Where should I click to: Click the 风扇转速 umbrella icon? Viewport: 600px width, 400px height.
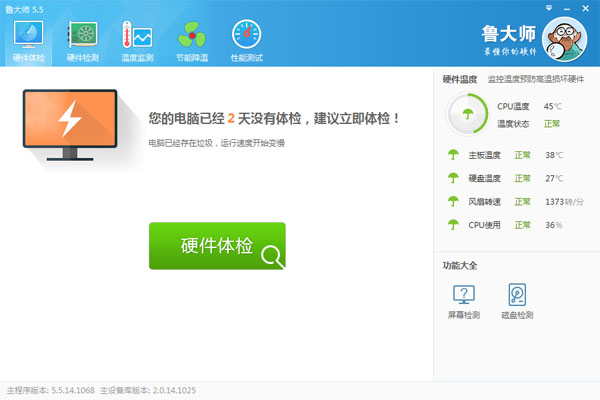click(453, 201)
